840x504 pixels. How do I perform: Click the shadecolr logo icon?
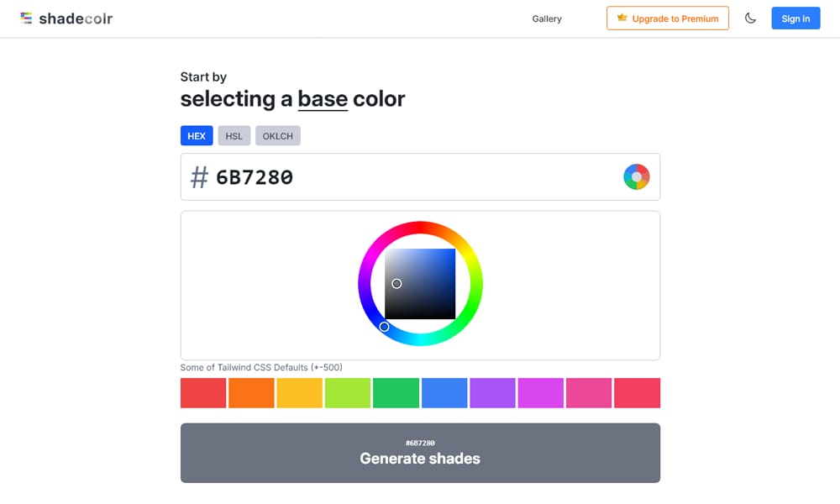[27, 18]
